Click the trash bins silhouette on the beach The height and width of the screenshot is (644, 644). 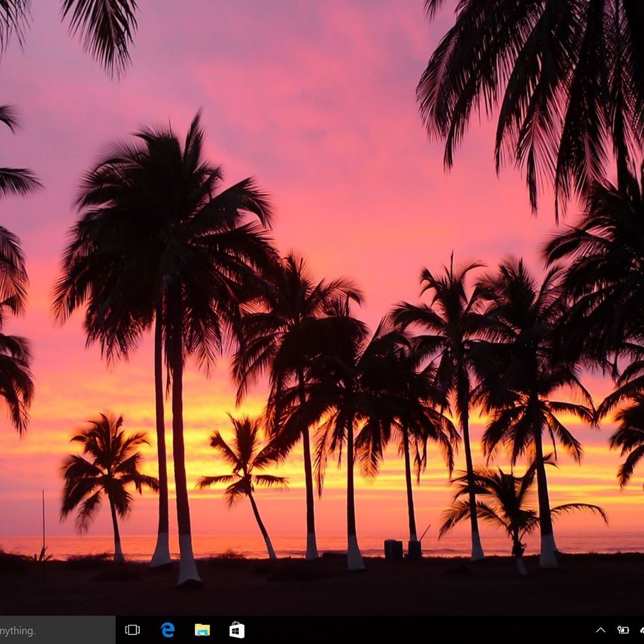pos(393,549)
